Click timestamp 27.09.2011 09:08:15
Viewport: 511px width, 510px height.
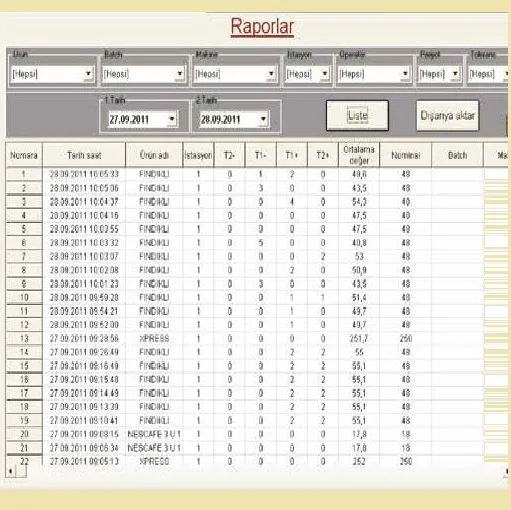click(x=84, y=434)
